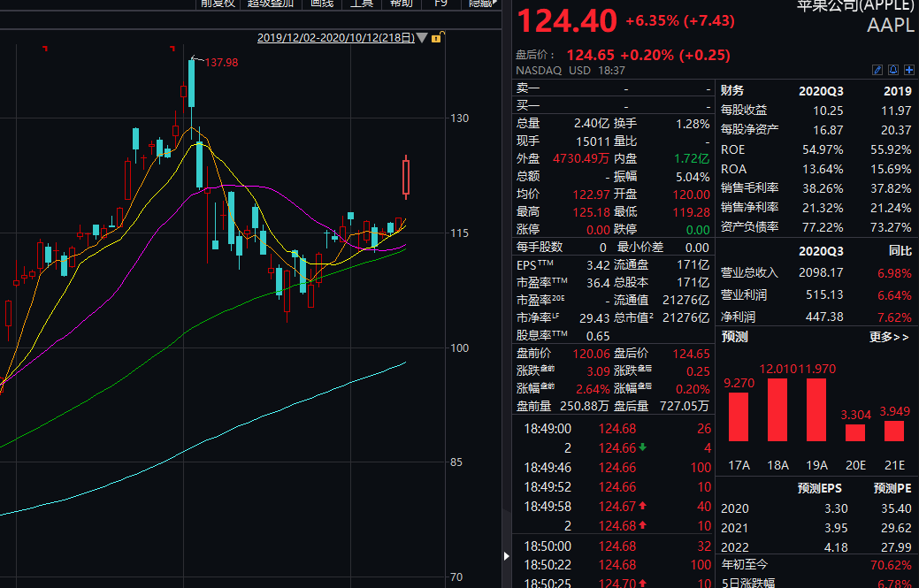Click the 18:49:00 trade tick row

(613, 429)
